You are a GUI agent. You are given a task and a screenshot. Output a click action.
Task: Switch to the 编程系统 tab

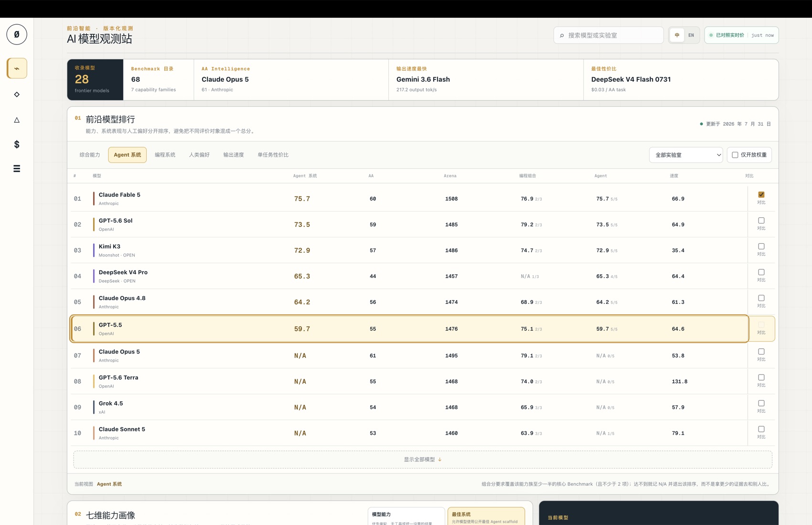pyautogui.click(x=165, y=155)
